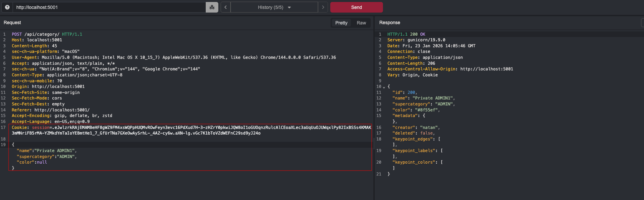This screenshot has width=644, height=200.
Task: Click the 'Content-Length: 206' response header
Action: click(411, 63)
